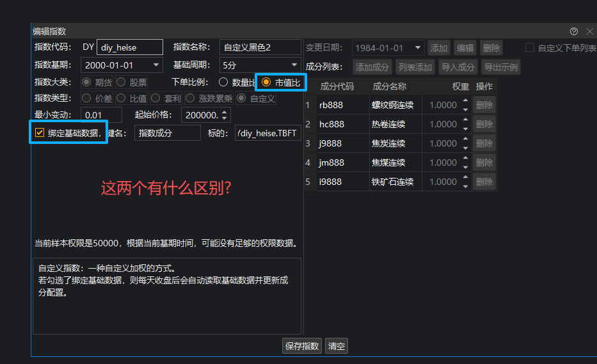Open the 指数基期 date dropdown
597x364 pixels.
pos(156,65)
